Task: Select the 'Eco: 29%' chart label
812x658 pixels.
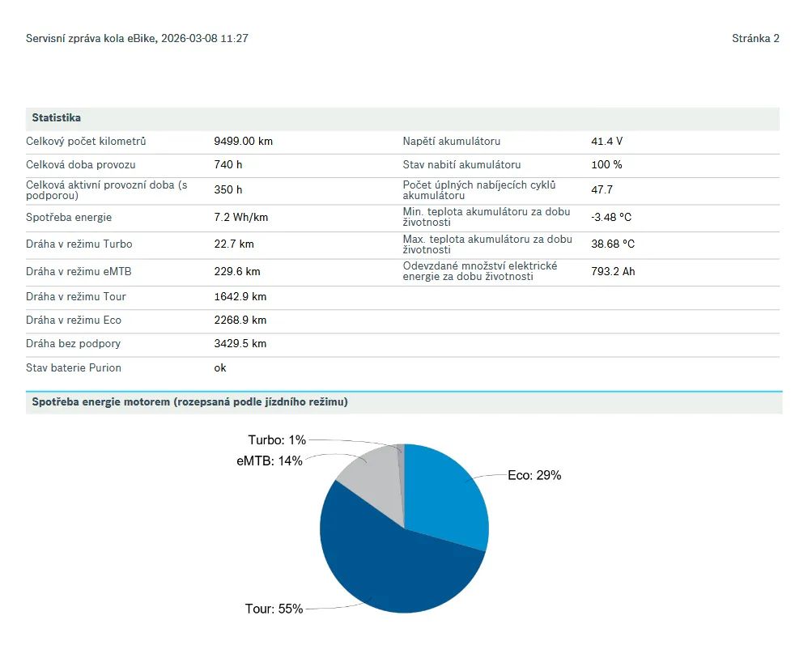Action: pyautogui.click(x=534, y=476)
